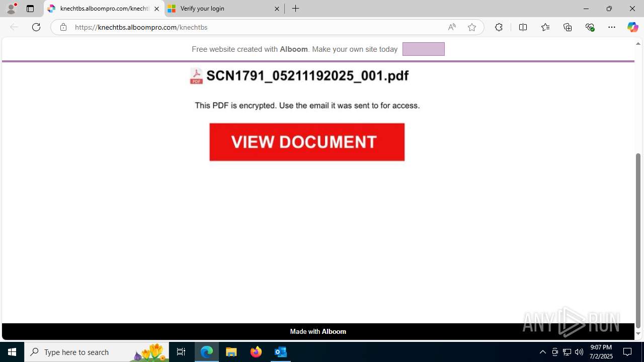
Task: Click the scrollbar down arrow
Action: 638,334
